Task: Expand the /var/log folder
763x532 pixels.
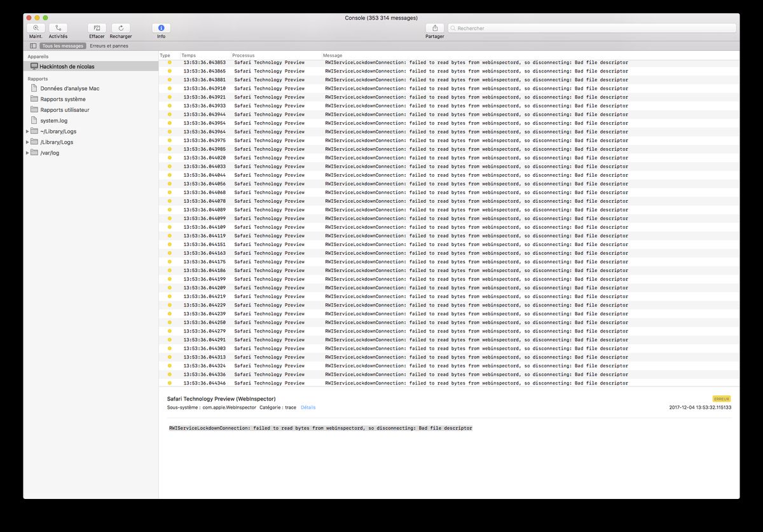Action: 27,153
